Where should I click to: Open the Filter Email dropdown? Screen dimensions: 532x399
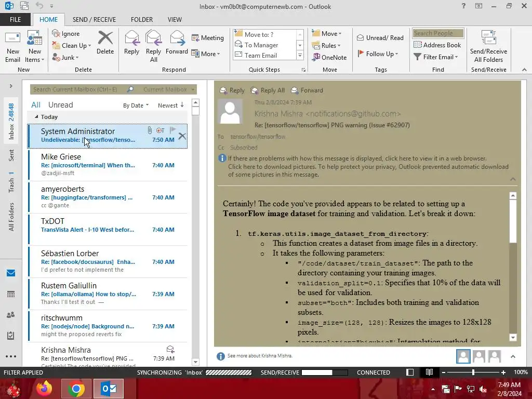click(436, 57)
